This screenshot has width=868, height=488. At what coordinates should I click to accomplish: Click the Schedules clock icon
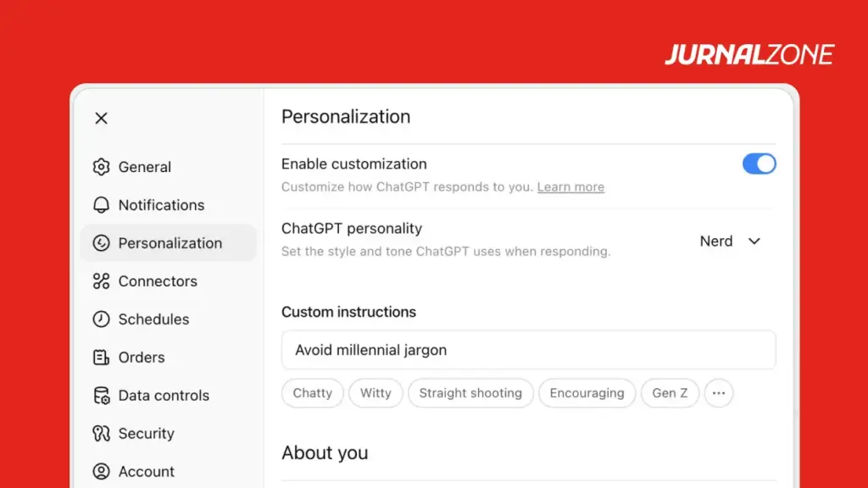pyautogui.click(x=102, y=319)
